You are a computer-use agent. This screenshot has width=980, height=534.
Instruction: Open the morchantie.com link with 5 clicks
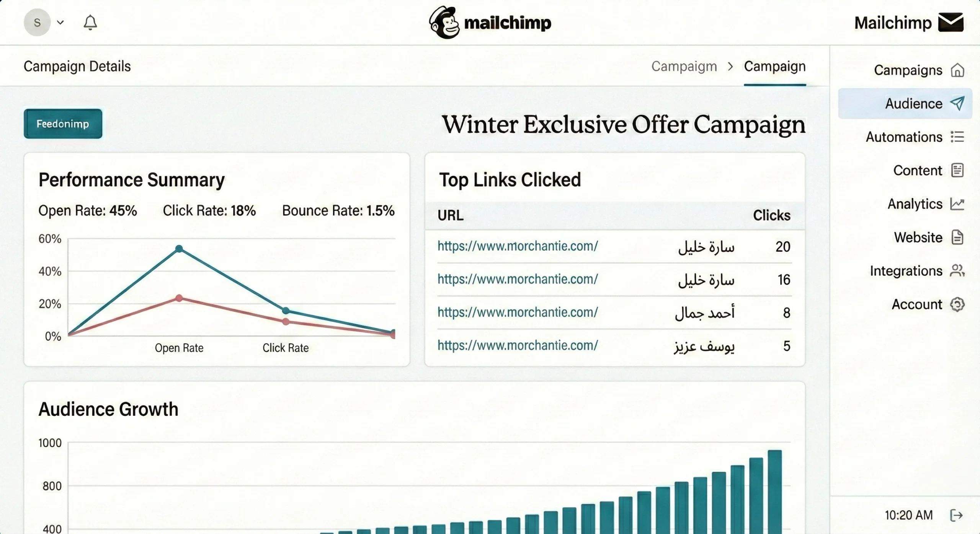[518, 345]
